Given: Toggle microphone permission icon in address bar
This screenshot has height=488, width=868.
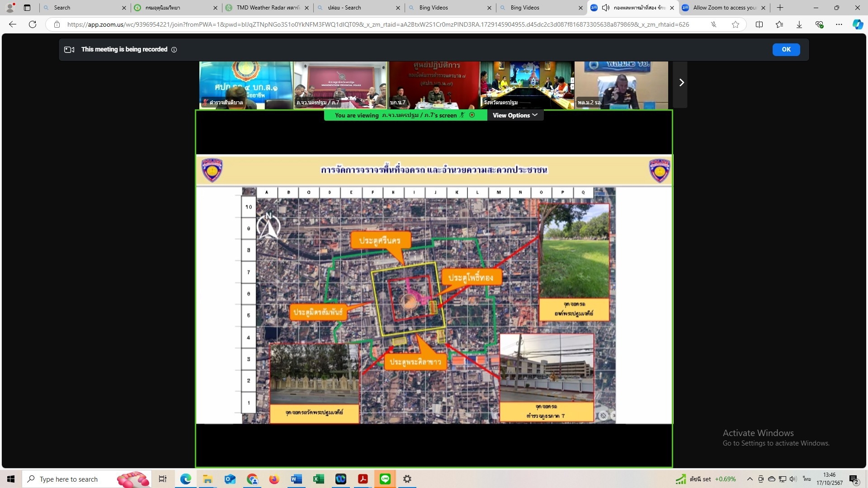Looking at the screenshot, I should [x=713, y=24].
